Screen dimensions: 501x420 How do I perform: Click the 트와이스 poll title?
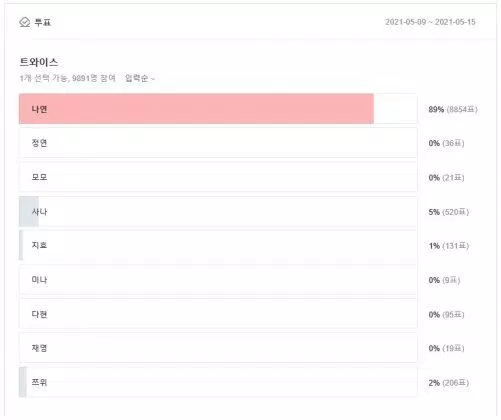point(39,62)
